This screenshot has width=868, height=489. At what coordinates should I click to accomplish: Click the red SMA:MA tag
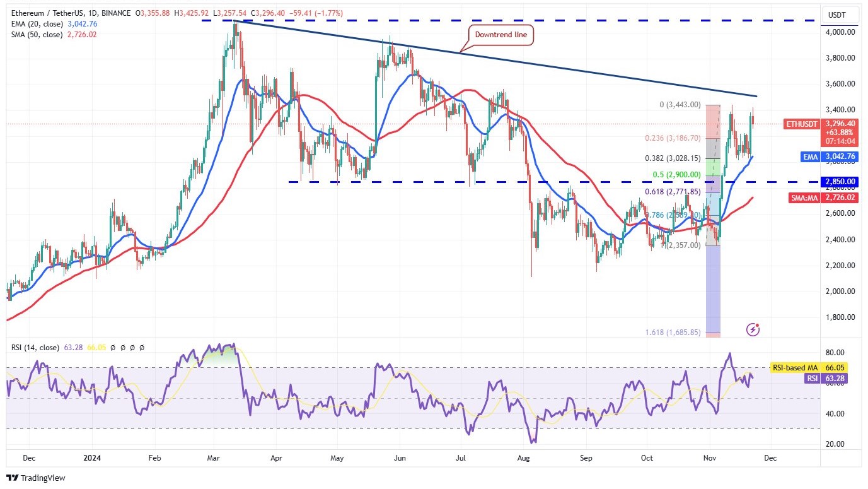click(x=804, y=198)
